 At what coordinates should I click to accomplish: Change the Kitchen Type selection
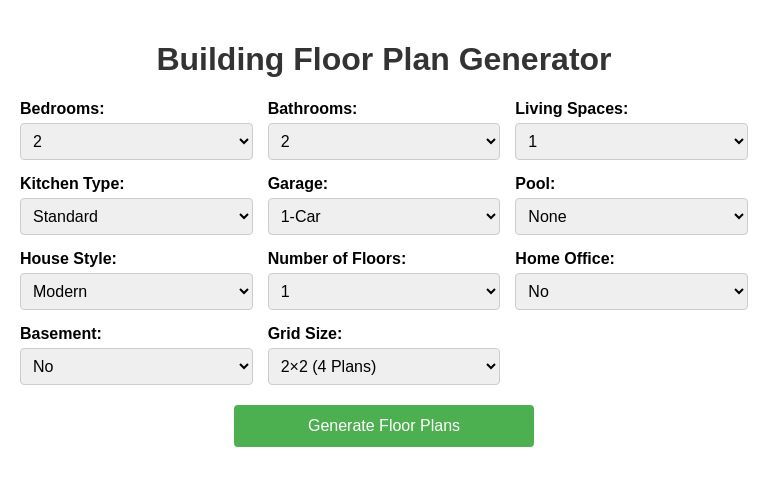(136, 217)
